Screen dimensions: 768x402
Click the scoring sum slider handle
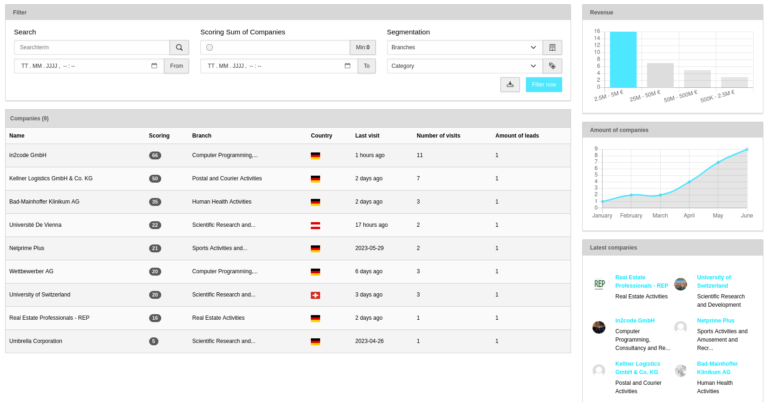click(210, 47)
